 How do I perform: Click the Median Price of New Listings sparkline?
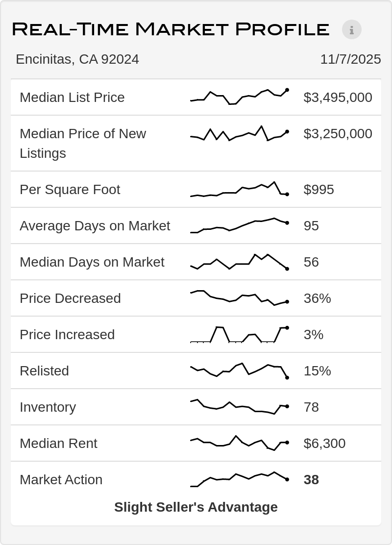(x=239, y=133)
